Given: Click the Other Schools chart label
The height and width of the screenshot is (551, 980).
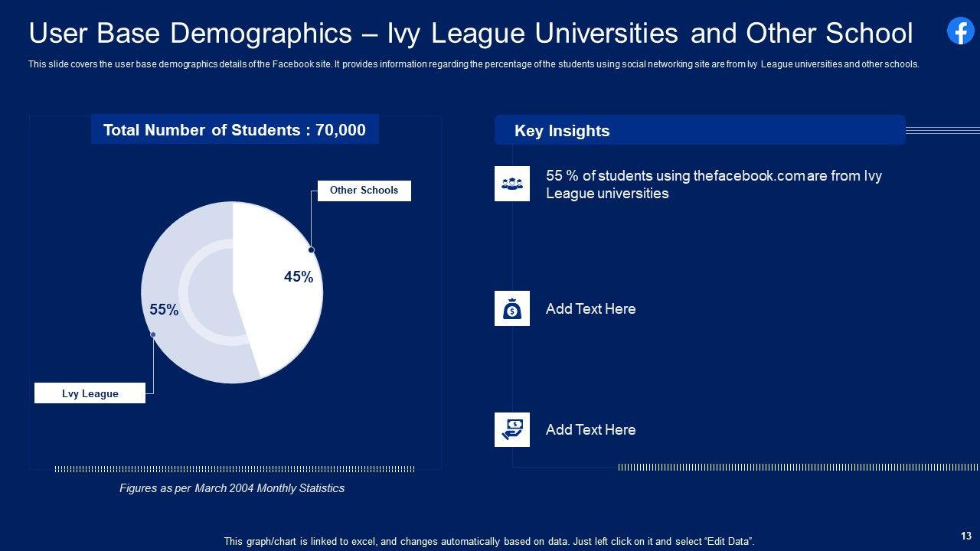Looking at the screenshot, I should [x=364, y=191].
